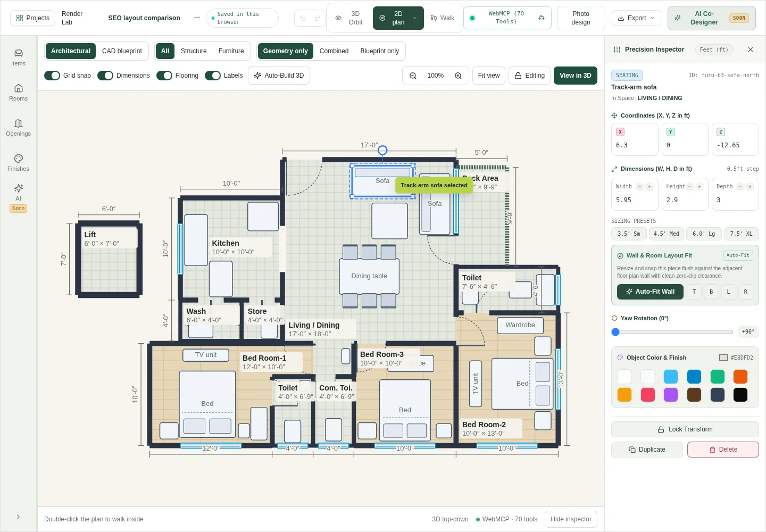Change units from Feet (ft)
Screen dimensions: 766x532
(714, 49)
